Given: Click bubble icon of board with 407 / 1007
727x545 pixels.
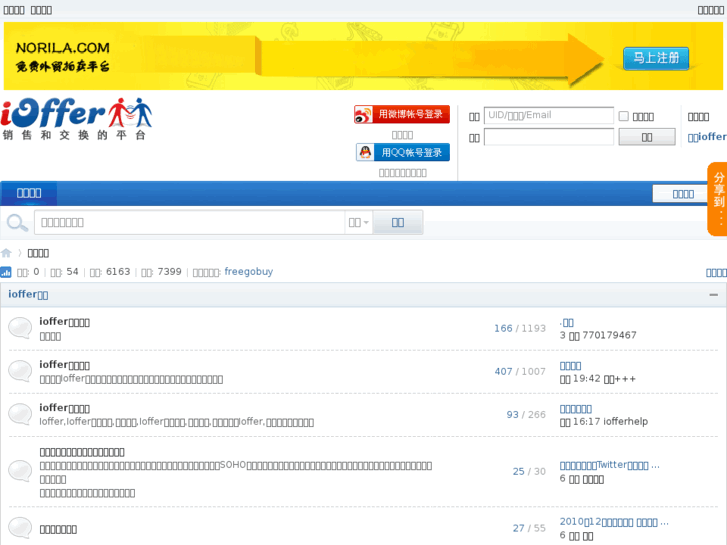Looking at the screenshot, I should [x=20, y=372].
